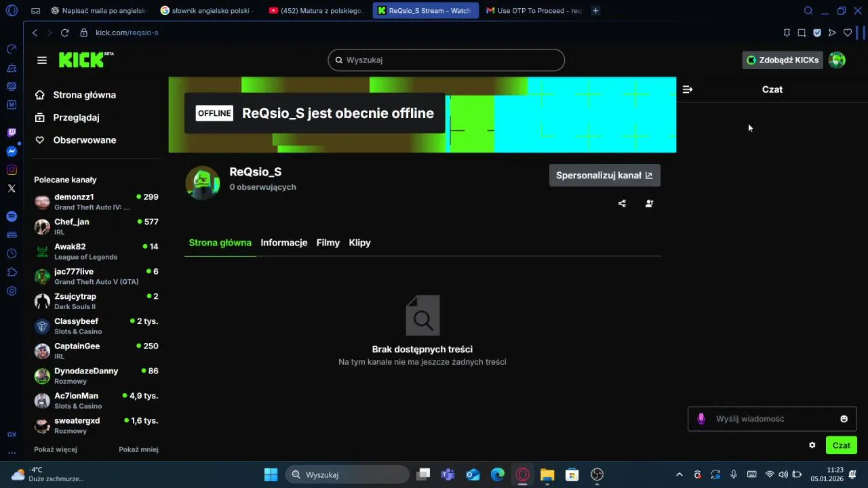Open the Kick hamburger menu
The width and height of the screenshot is (868, 488).
(42, 60)
